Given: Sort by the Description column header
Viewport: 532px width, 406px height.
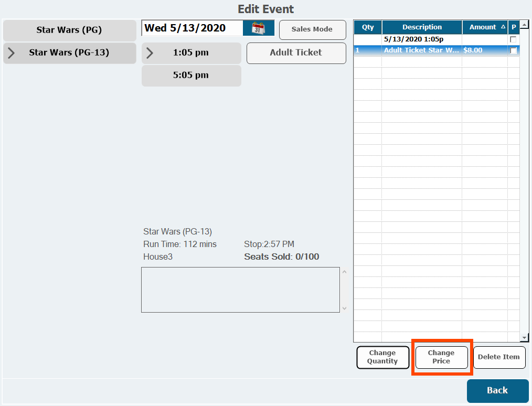Looking at the screenshot, I should (422, 27).
